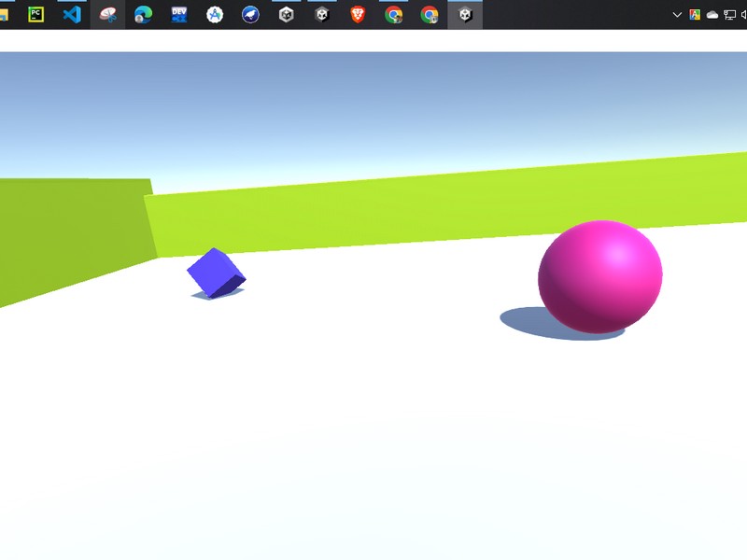Open the network status tray icon
Image resolution: width=747 pixels, height=560 pixels.
pyautogui.click(x=729, y=14)
